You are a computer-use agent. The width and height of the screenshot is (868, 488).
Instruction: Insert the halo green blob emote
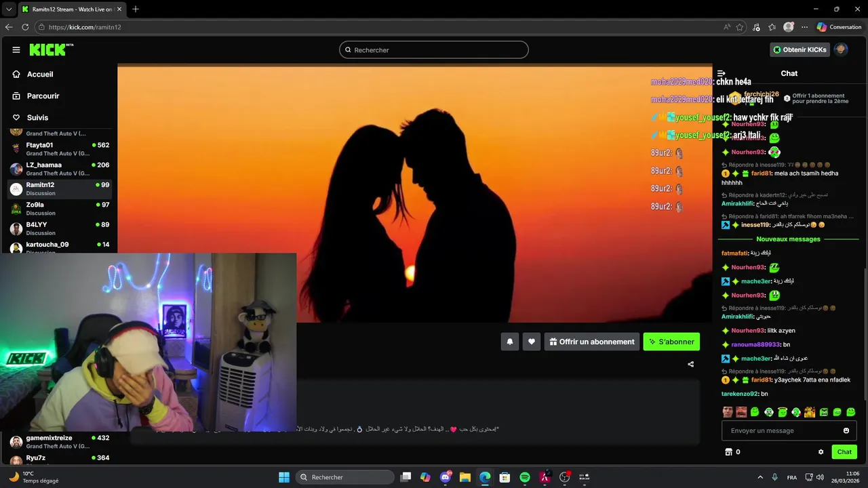click(783, 412)
